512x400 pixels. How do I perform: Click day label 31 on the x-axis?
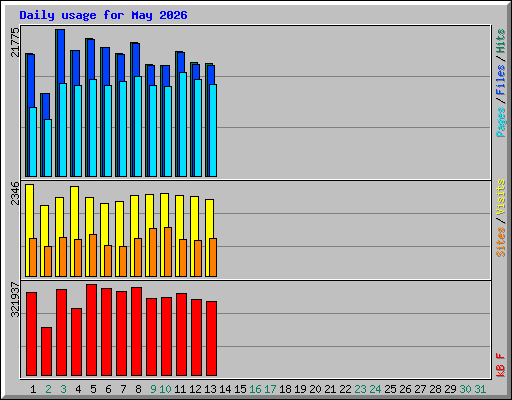[480, 389]
